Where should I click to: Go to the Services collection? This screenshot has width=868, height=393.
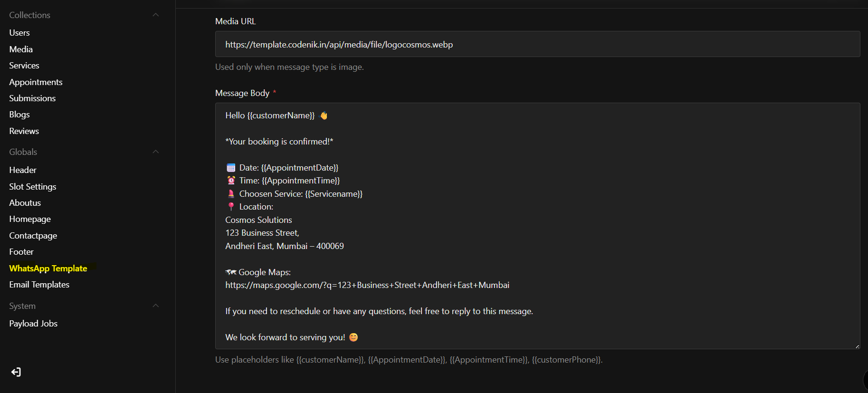tap(24, 66)
